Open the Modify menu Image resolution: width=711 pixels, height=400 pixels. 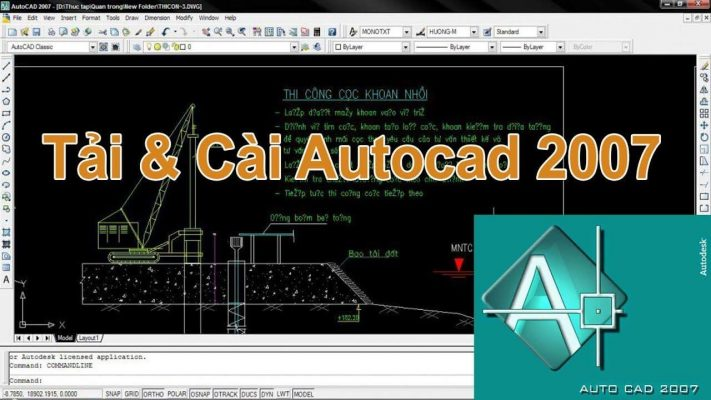(184, 18)
